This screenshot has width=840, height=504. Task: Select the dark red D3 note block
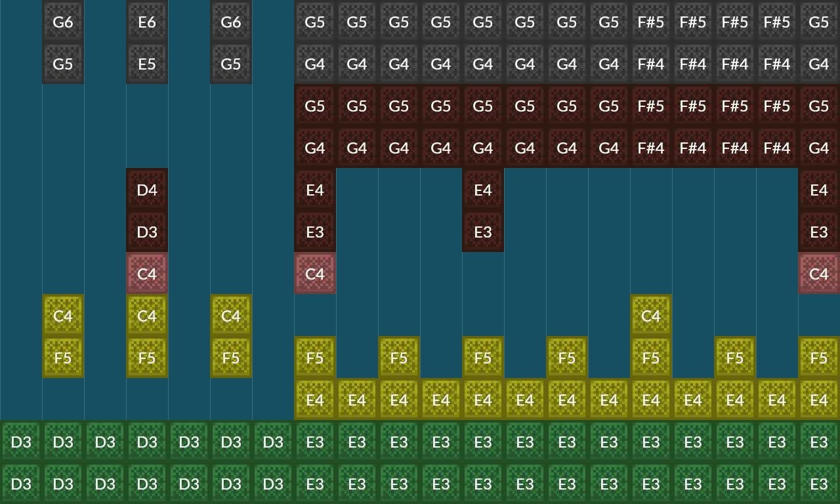[x=147, y=232]
